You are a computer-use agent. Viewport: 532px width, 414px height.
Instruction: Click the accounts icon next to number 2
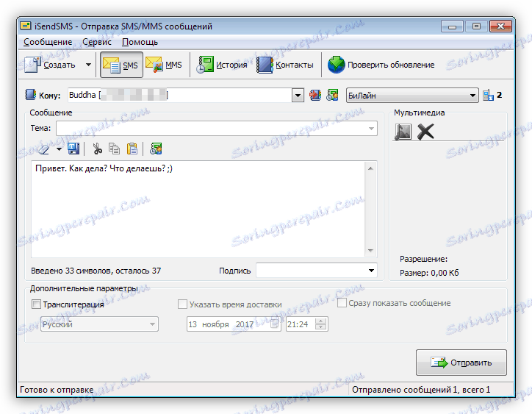[488, 95]
